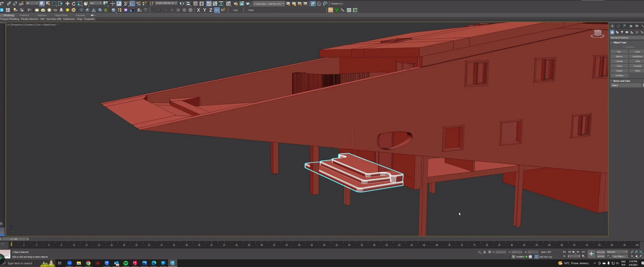Play the animation

[x=574, y=252]
